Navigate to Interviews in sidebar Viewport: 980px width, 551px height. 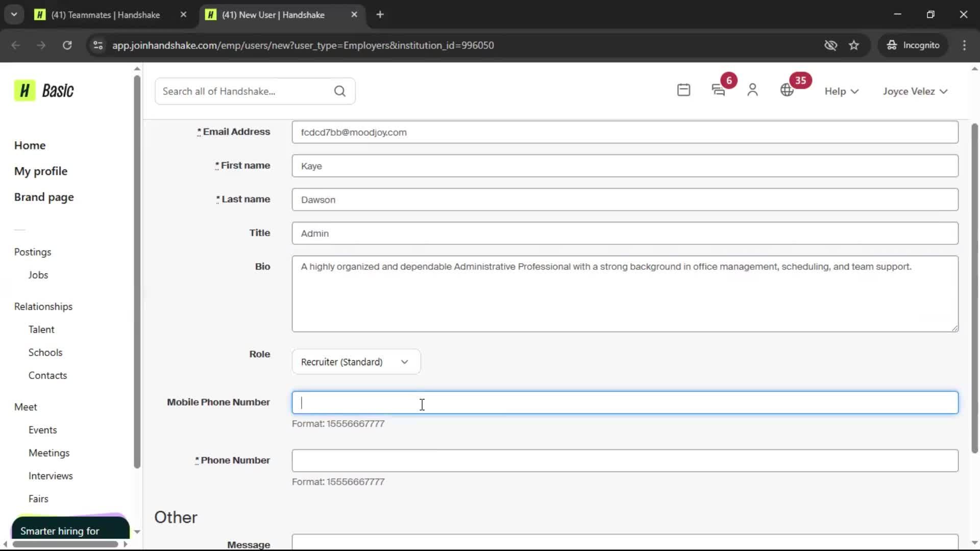click(x=51, y=476)
